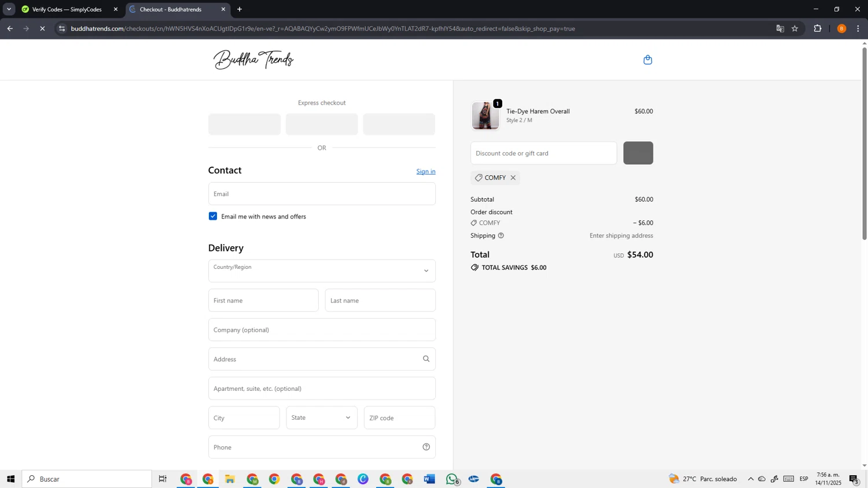Click the First name field
The height and width of the screenshot is (488, 868).
click(263, 300)
